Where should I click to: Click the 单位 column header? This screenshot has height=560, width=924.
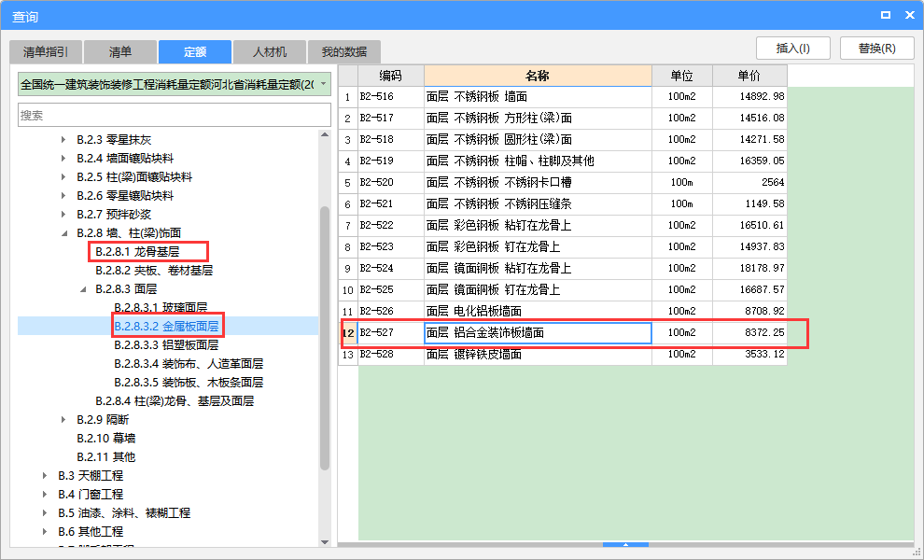tap(682, 76)
